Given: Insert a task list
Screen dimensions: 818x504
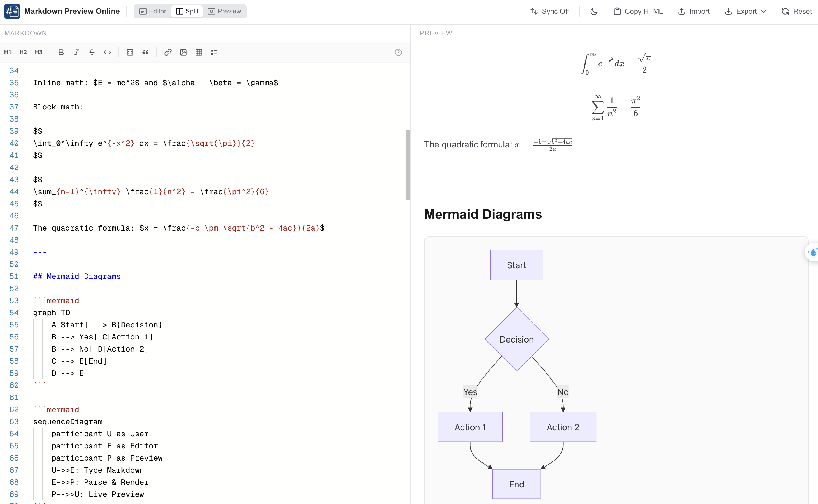Looking at the screenshot, I should (x=214, y=52).
